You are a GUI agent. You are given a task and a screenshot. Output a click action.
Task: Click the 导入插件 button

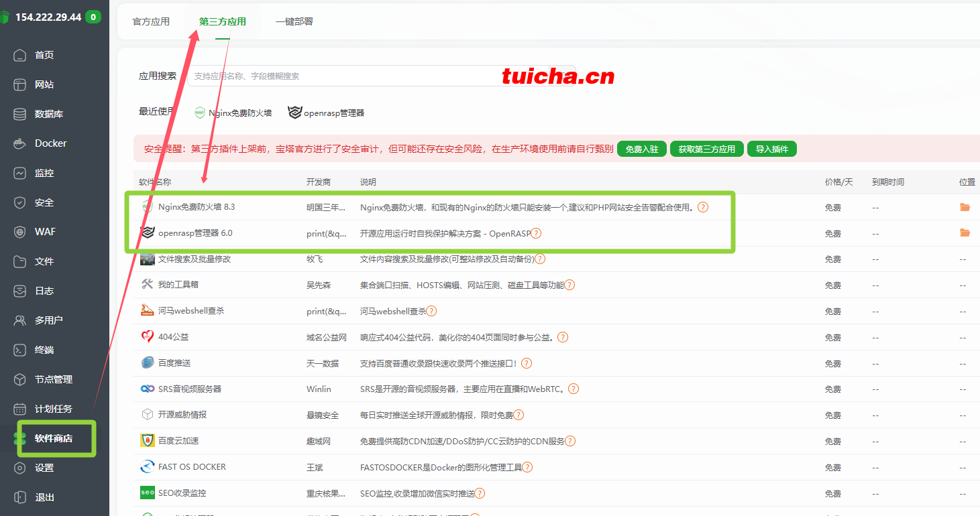(771, 149)
